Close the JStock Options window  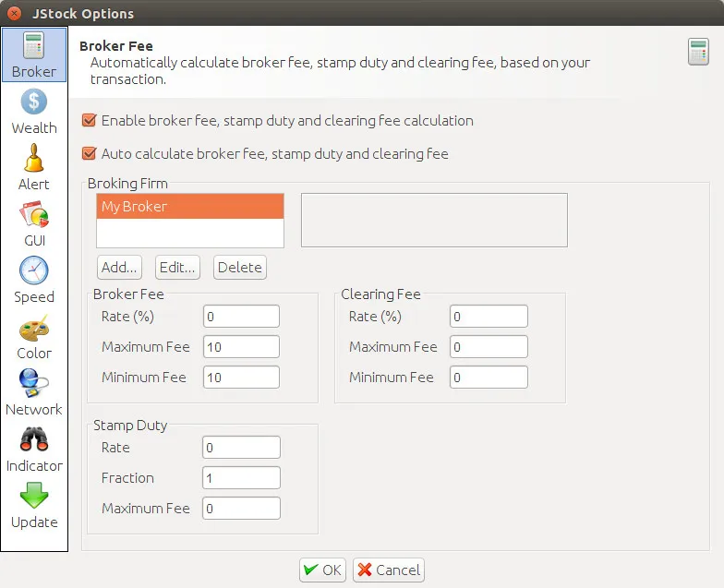click(x=15, y=13)
